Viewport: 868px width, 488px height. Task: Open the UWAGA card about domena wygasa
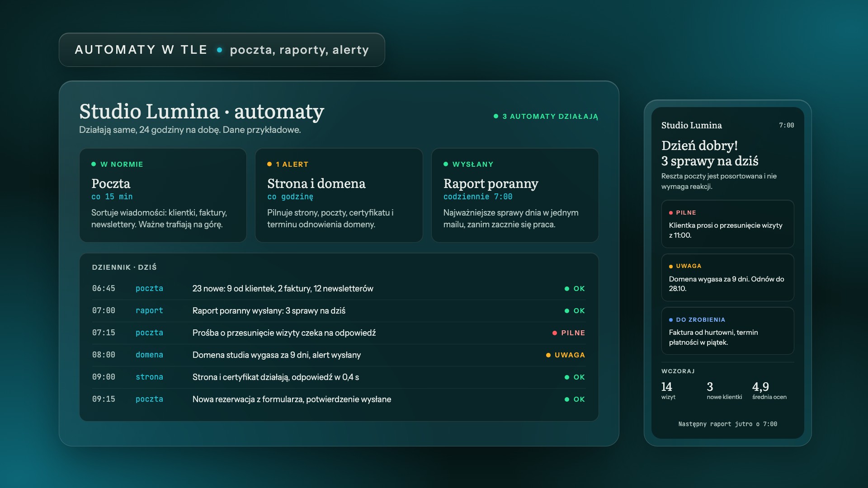(x=727, y=277)
